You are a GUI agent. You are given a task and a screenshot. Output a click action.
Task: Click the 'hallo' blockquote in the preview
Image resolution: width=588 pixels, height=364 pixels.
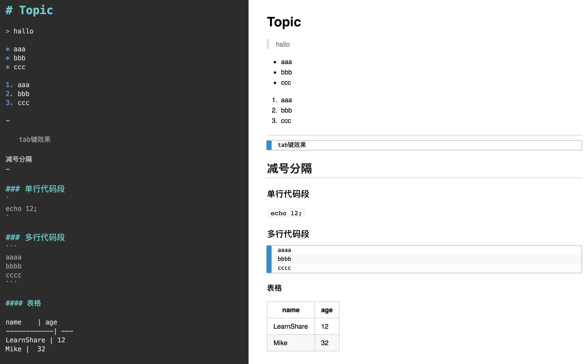click(282, 44)
